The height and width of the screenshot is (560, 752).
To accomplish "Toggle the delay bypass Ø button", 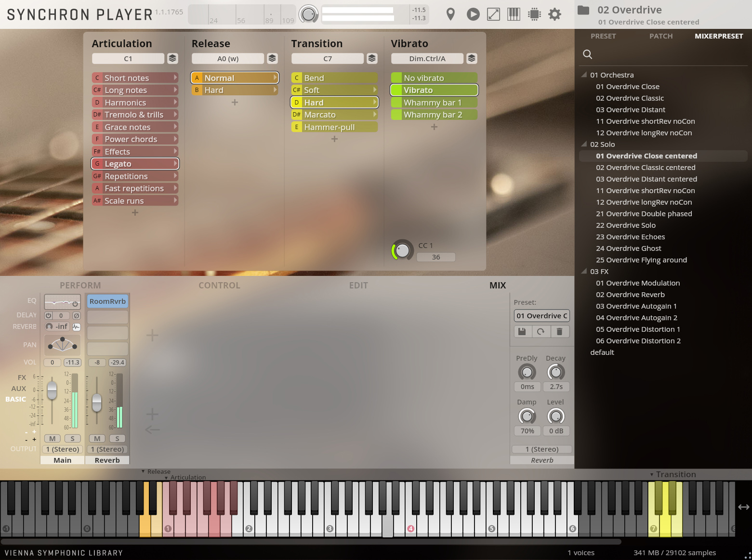I will point(75,315).
